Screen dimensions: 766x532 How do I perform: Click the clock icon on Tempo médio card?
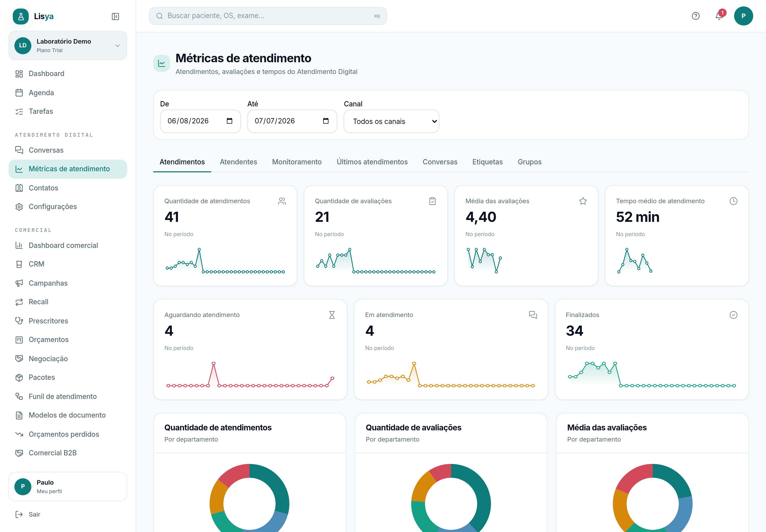tap(733, 201)
